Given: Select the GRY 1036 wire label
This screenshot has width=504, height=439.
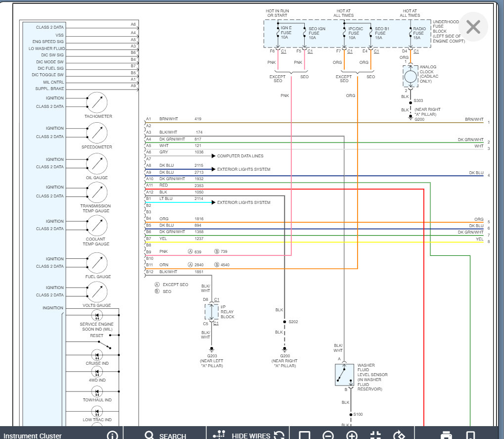Looking at the screenshot, I should tap(182, 152).
